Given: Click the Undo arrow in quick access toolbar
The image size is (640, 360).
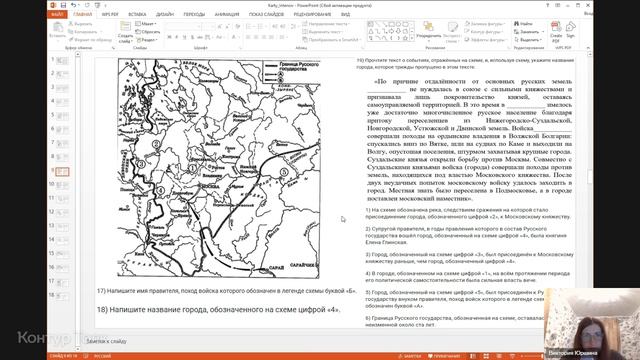Looking at the screenshot, I should (x=73, y=5).
